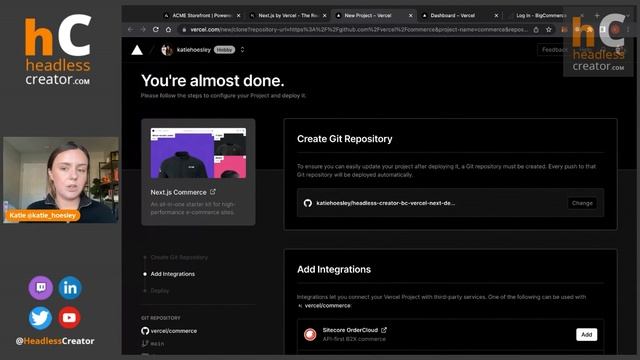Select the Add Integrations step
Viewport: 640px width, 360px height.
tap(173, 274)
